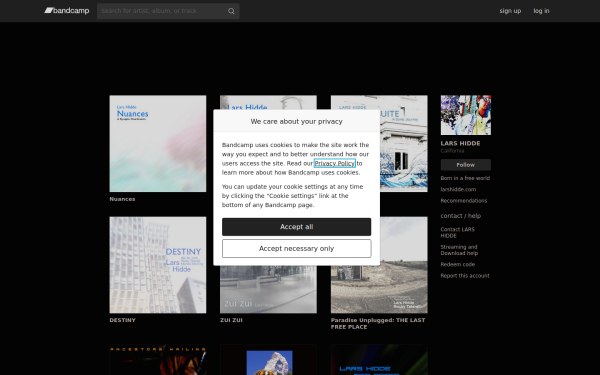This screenshot has width=600, height=375.
Task: Click the Nuances album title
Action: tap(122, 199)
